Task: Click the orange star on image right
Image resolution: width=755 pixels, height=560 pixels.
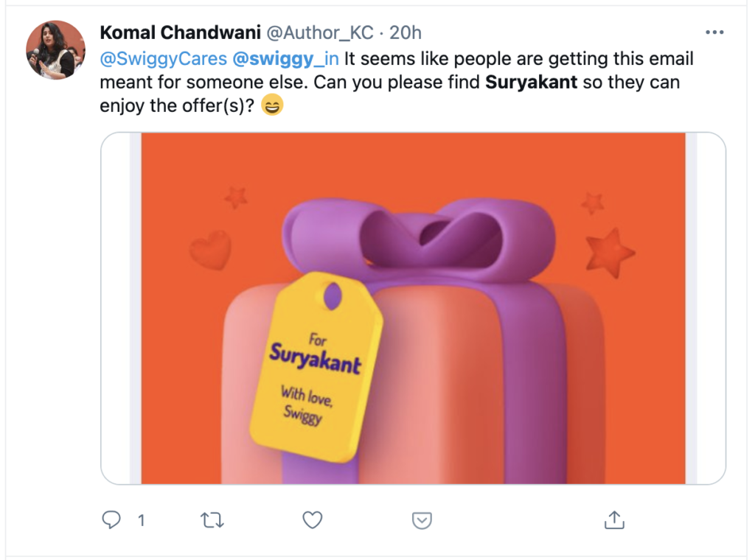Action: [x=609, y=252]
